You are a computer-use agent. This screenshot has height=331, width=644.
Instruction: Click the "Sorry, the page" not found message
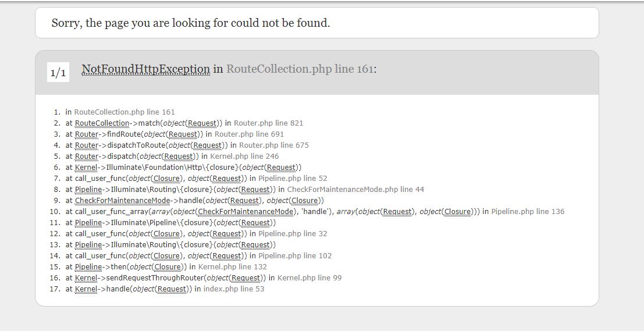pos(190,23)
